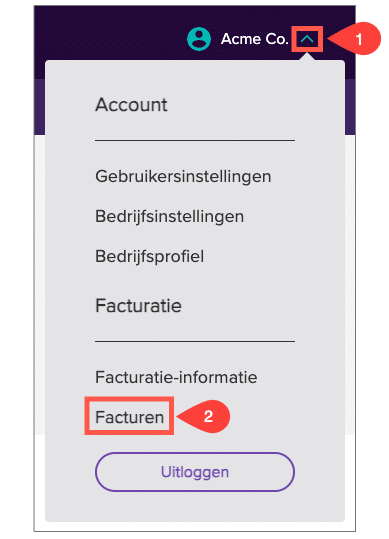This screenshot has height=539, width=389.
Task: Click the popover pointer arrow under the chevron
Action: (307, 57)
